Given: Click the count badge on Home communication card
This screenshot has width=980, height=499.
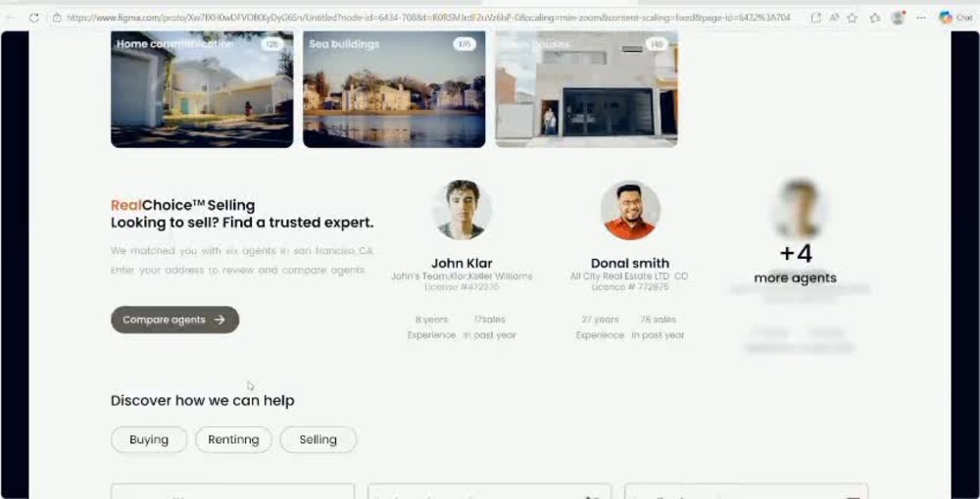Looking at the screenshot, I should 271,44.
